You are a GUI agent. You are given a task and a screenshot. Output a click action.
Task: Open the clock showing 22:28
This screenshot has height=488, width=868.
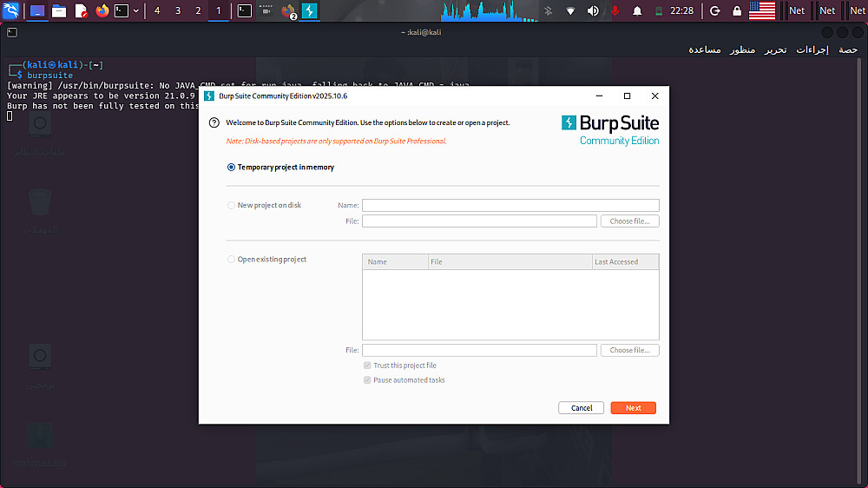[681, 10]
